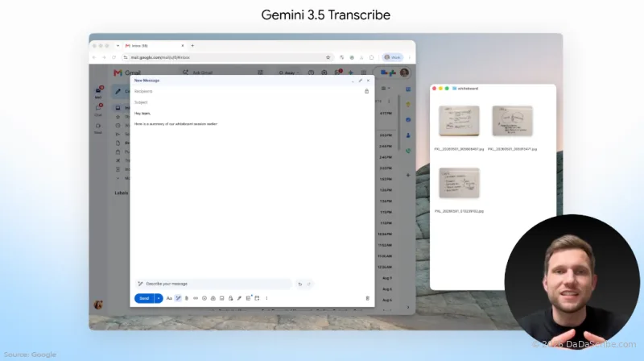Open the Away status dropdown
This screenshot has height=361, width=644.
[289, 73]
